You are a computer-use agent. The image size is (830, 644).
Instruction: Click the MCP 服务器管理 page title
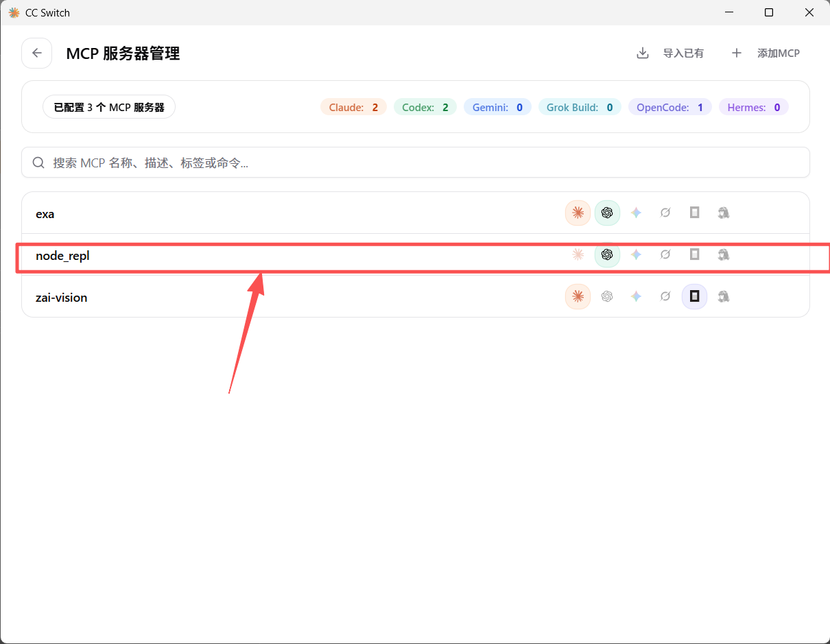point(123,53)
